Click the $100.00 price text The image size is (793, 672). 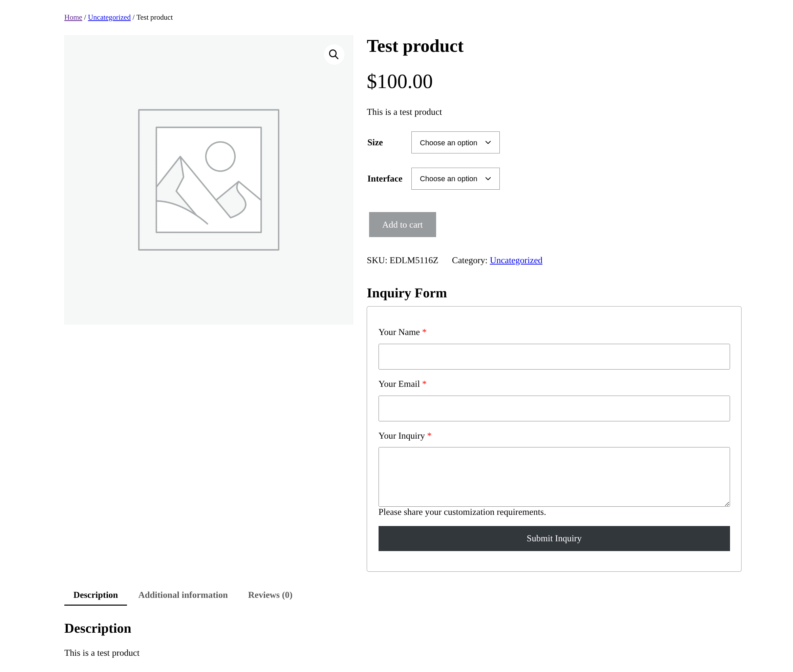click(x=400, y=81)
